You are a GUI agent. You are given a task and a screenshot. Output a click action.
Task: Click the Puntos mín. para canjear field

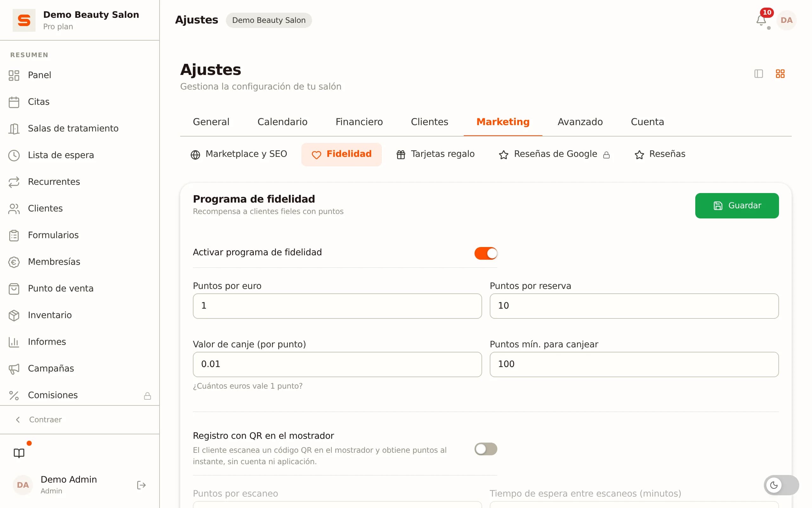pos(634,364)
